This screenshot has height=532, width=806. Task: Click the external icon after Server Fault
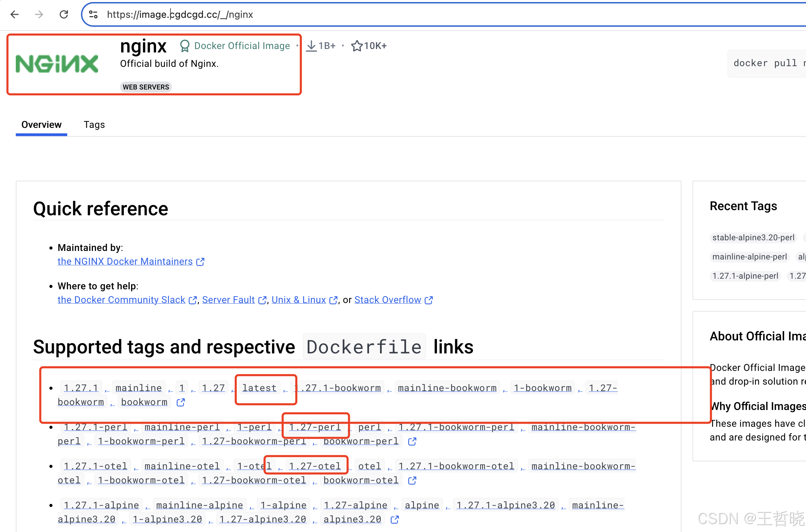pos(262,300)
